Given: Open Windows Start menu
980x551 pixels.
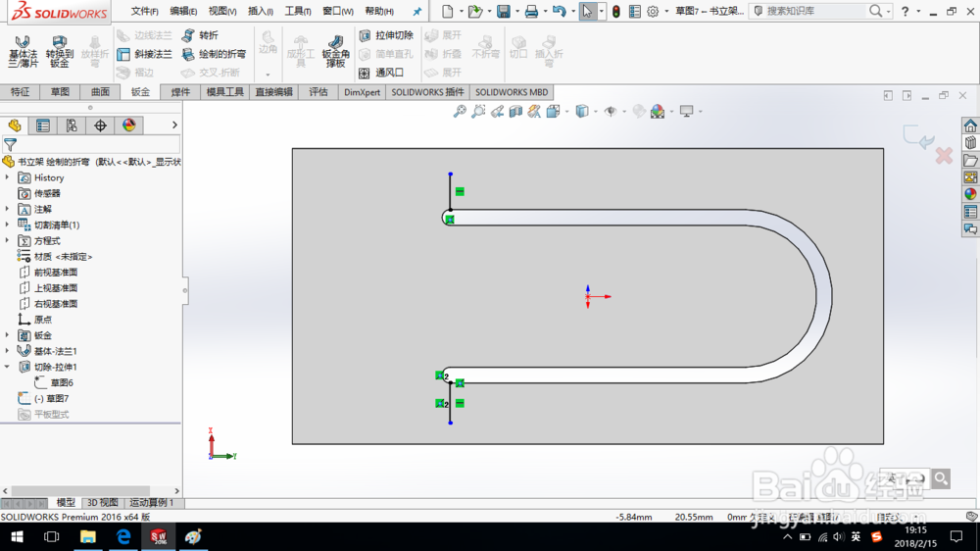Looking at the screenshot, I should [17, 536].
